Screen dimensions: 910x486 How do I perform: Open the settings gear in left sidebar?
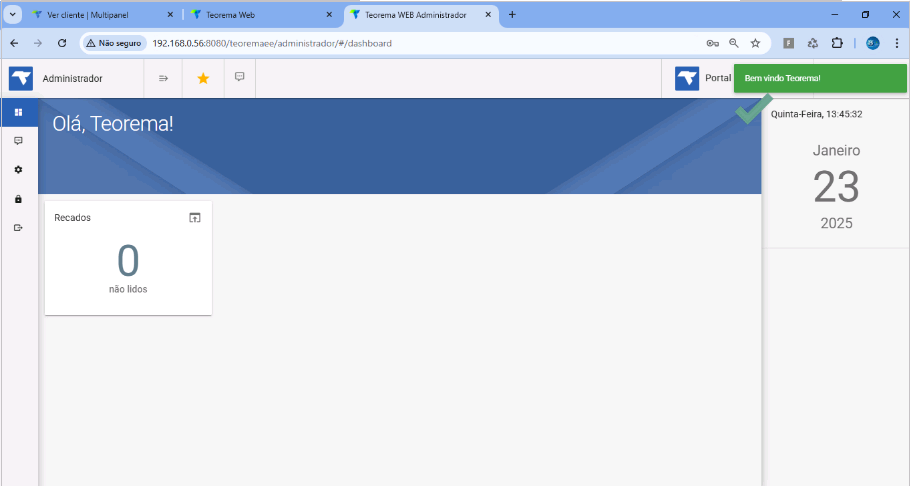click(x=19, y=170)
